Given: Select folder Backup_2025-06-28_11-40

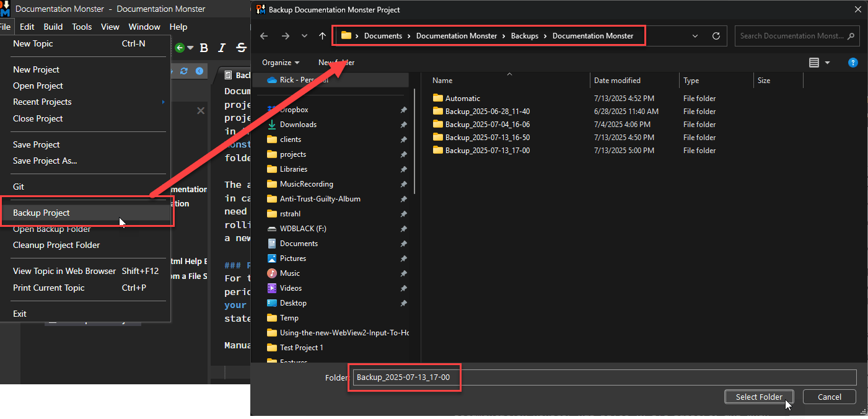Looking at the screenshot, I should coord(481,112).
